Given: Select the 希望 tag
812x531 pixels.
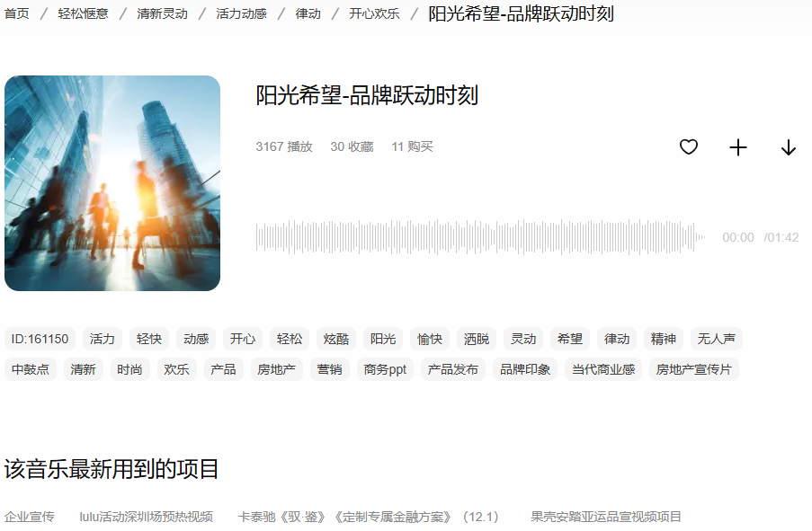Looking at the screenshot, I should (x=569, y=339).
